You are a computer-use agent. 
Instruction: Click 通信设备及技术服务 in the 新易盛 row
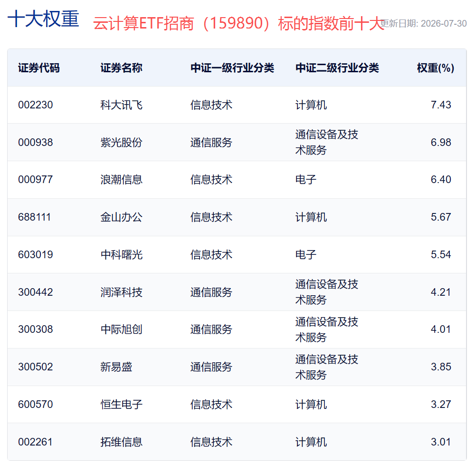point(327,367)
